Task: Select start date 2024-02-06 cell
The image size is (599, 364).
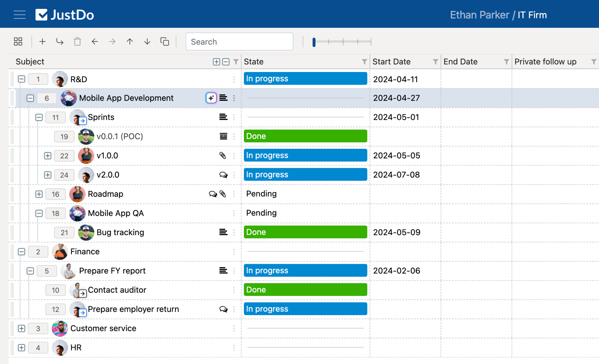Action: pos(405,271)
